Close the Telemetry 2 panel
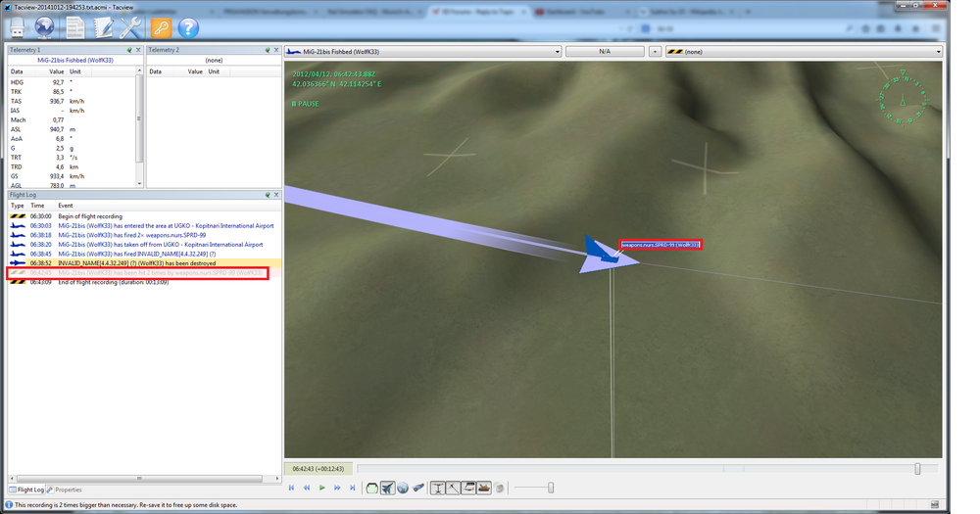This screenshot has height=514, width=980. pos(275,50)
